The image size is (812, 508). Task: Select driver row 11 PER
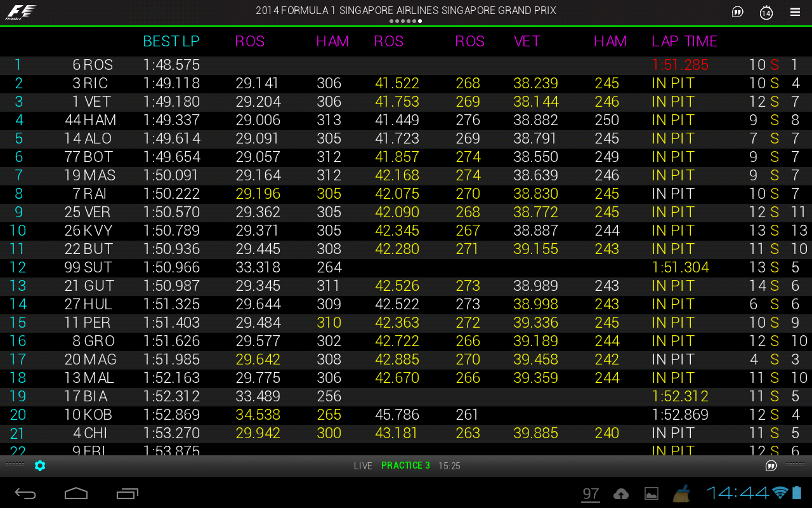click(406, 323)
